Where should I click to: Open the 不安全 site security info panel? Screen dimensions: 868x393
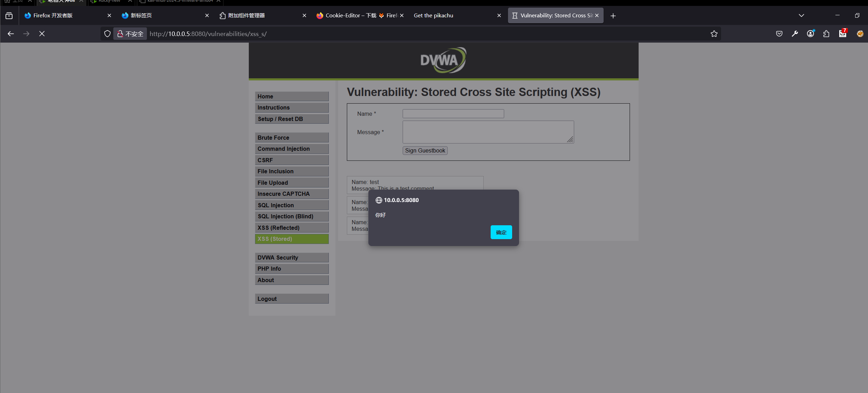(x=130, y=34)
